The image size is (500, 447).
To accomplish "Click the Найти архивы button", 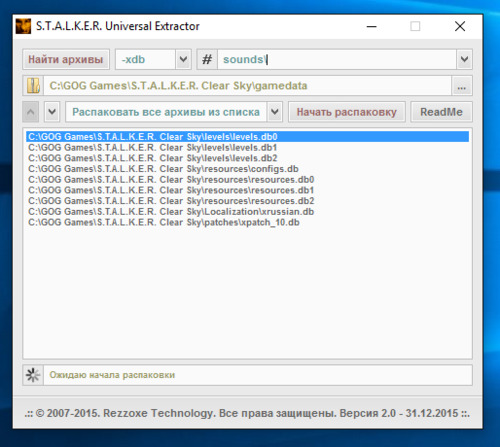I will point(66,59).
